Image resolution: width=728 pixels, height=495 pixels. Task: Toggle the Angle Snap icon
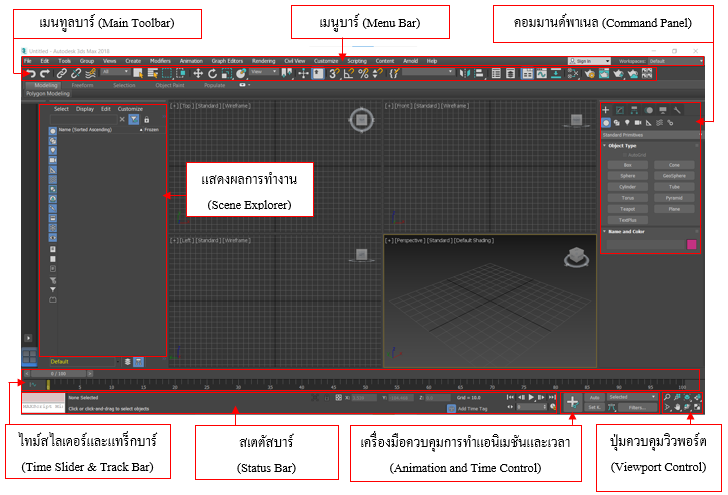(349, 73)
